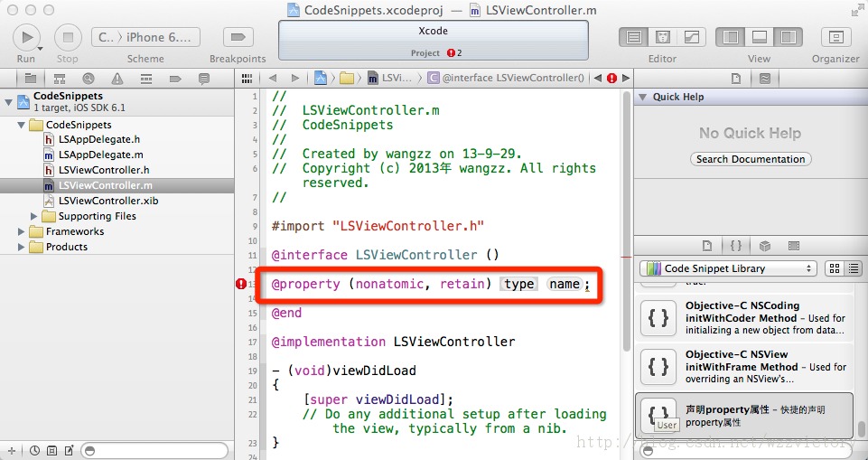Viewport: 868px width, 460px height.
Task: Show the Breakpoint navigator
Action: coord(175,79)
